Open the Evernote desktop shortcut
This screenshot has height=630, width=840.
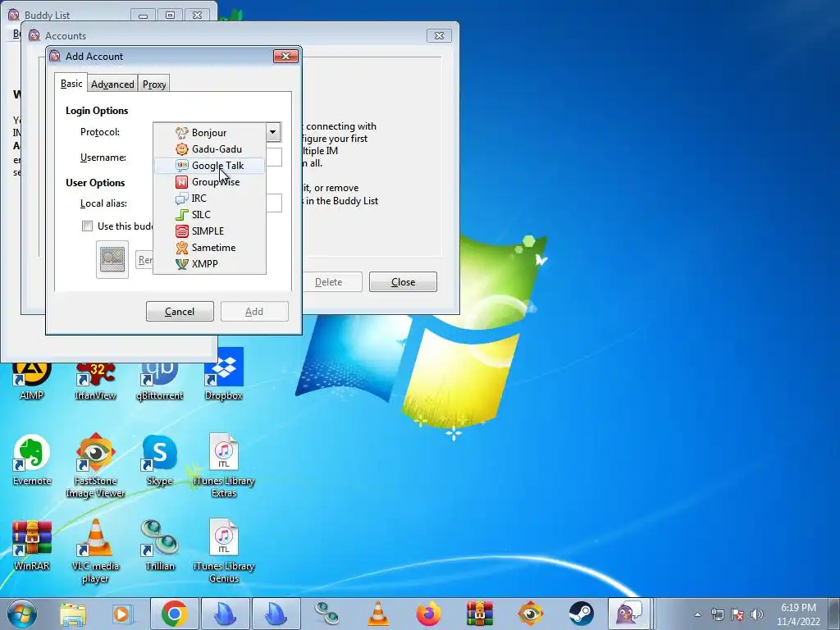point(32,459)
